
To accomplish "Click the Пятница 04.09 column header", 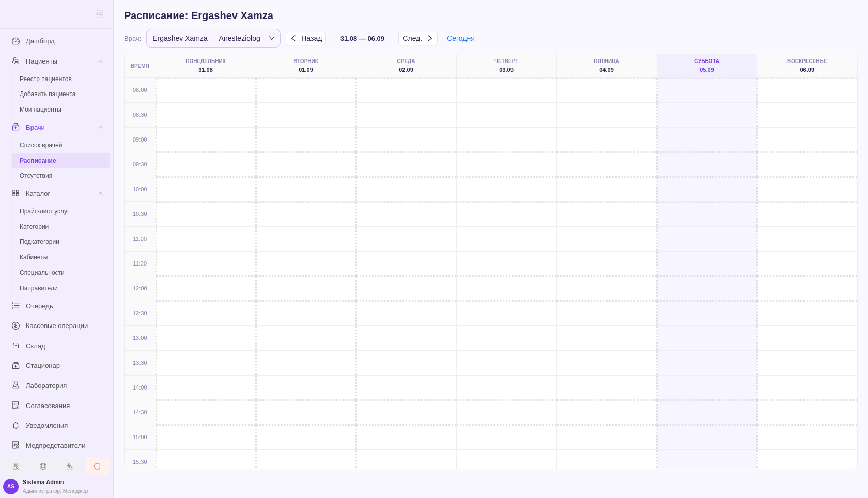I will coord(607,66).
